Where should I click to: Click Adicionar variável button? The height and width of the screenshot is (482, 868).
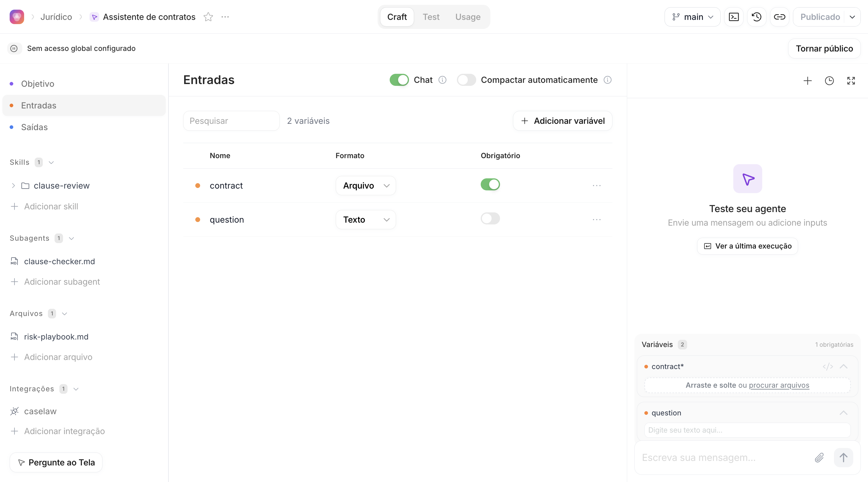coord(562,121)
